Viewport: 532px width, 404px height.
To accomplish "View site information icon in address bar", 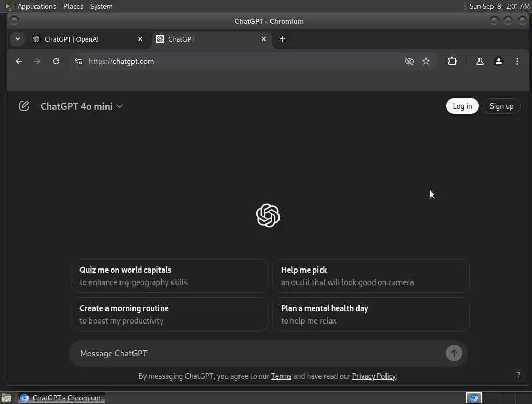I will point(78,61).
